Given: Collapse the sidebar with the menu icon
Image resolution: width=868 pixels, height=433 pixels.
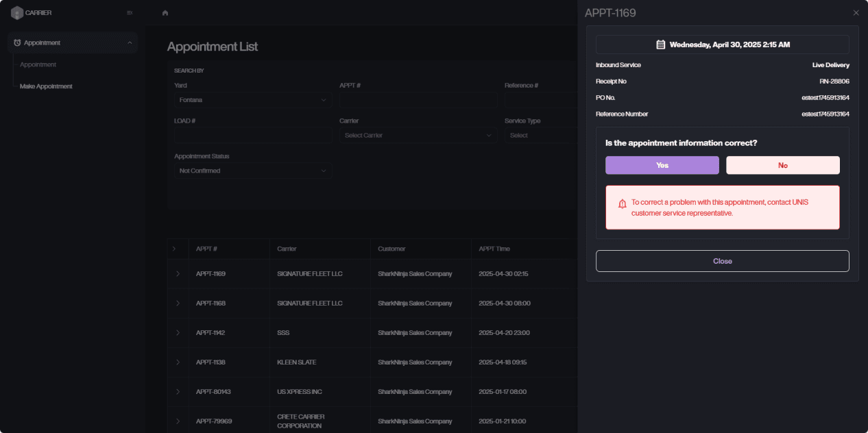Looking at the screenshot, I should coord(130,13).
